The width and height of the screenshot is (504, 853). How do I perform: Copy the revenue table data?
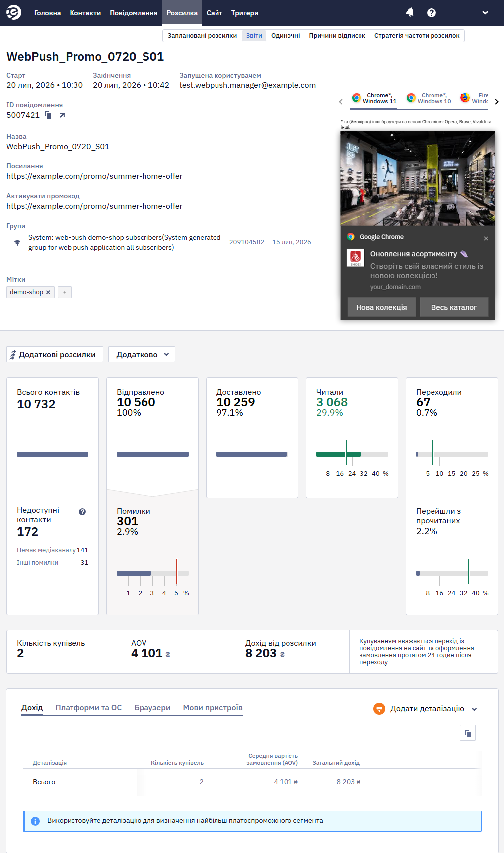click(x=468, y=733)
